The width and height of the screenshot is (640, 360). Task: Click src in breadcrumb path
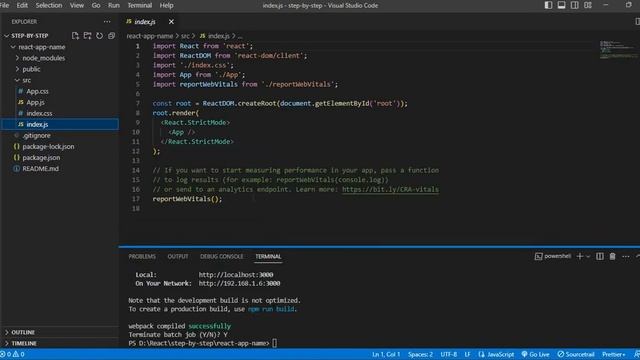coord(186,36)
